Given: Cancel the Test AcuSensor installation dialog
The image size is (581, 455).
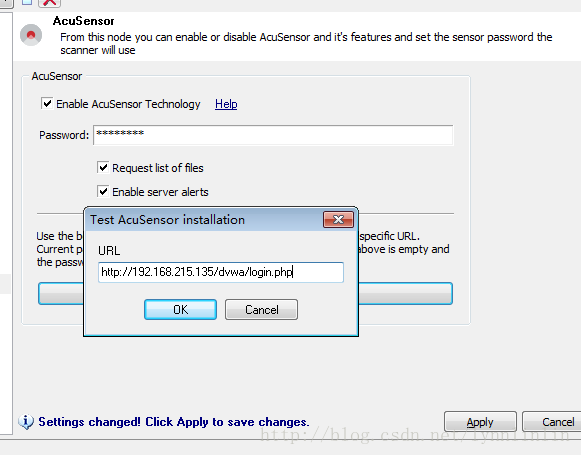Looking at the screenshot, I should coord(261,309).
